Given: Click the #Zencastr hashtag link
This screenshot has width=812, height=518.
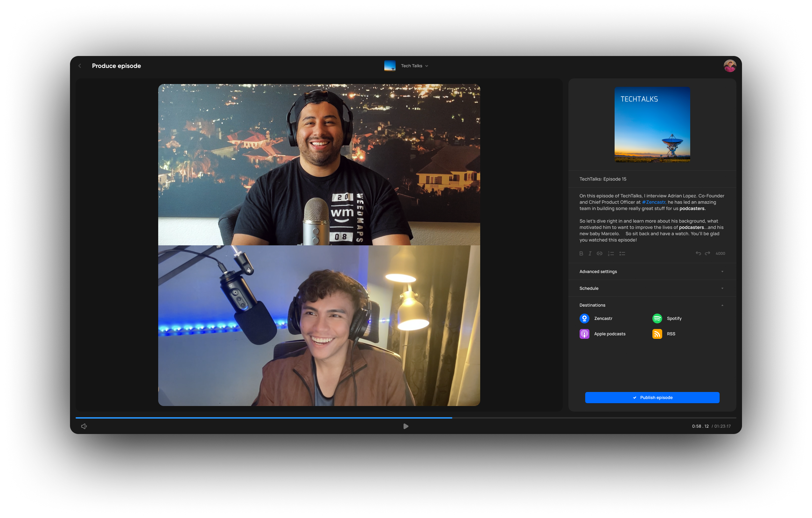Looking at the screenshot, I should (x=654, y=202).
